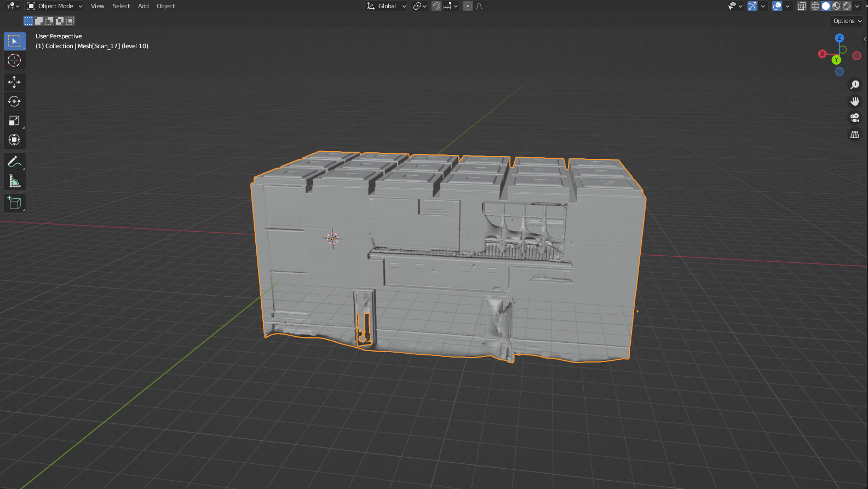Enable snapping with the magnet icon
Screen dimensions: 868x489
[x=436, y=6]
